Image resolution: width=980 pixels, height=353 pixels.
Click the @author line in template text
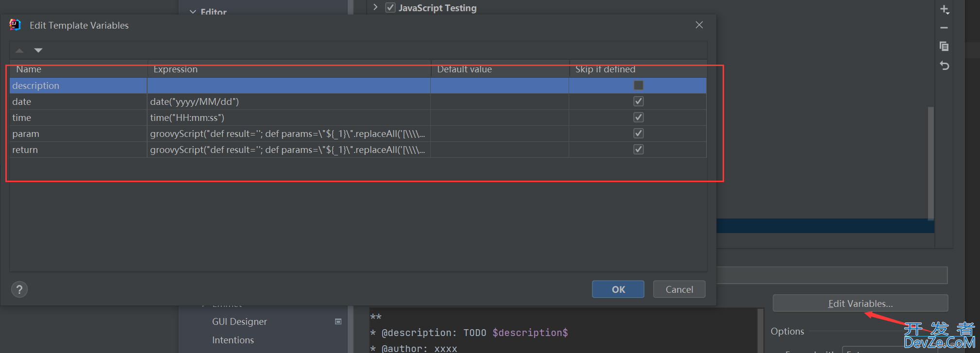(414, 348)
